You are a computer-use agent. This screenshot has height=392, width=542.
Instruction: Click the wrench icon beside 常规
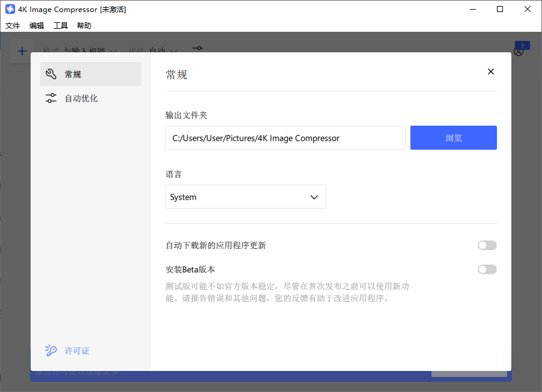click(x=51, y=74)
